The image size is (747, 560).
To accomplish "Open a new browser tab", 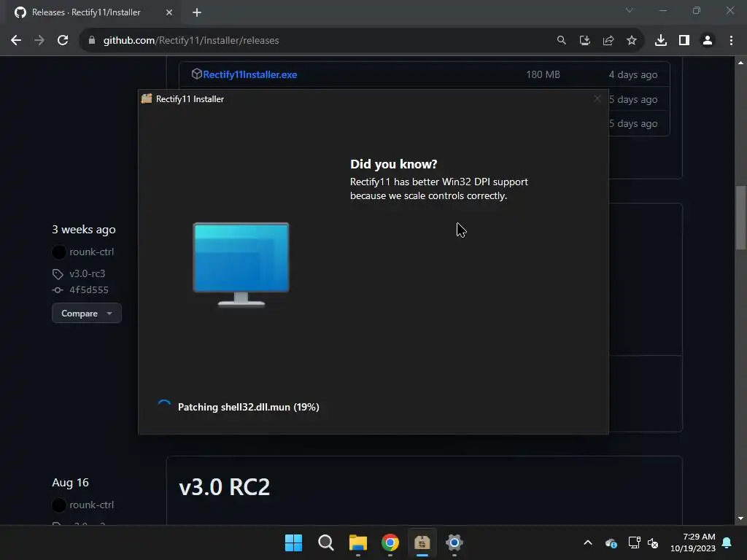I will [x=197, y=12].
